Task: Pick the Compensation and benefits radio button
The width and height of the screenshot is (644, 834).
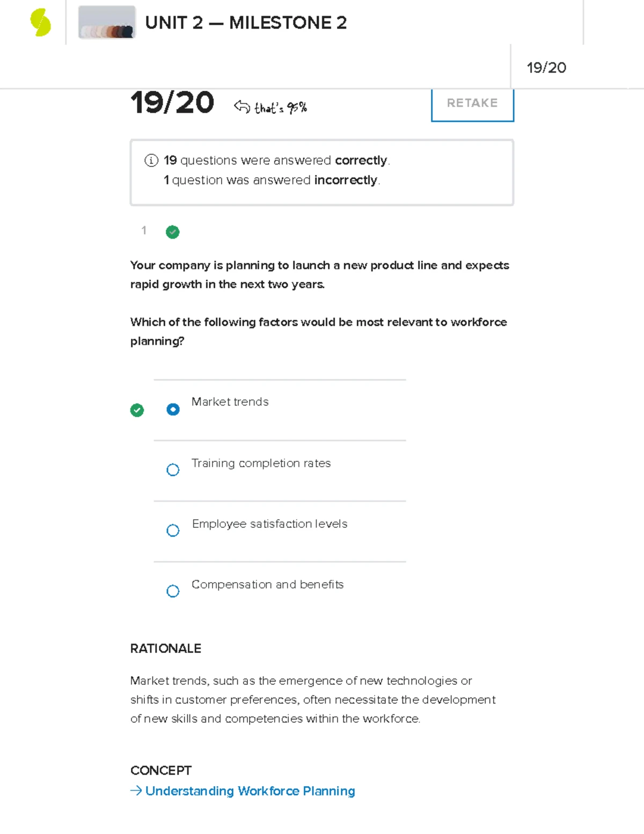Action: [x=173, y=591]
